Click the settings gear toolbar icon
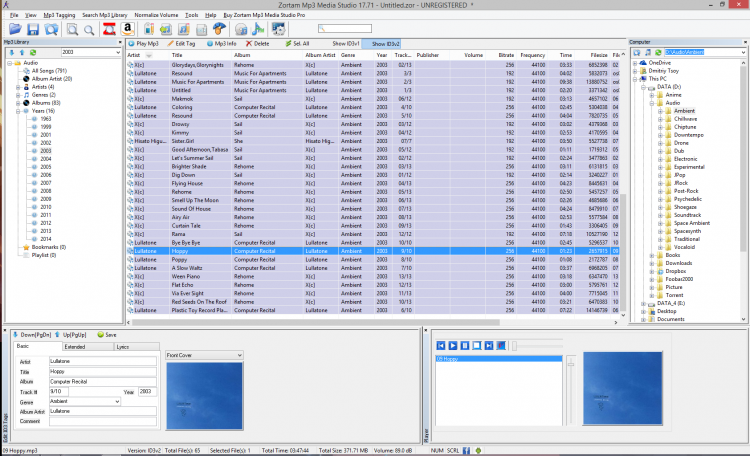 (x=278, y=29)
